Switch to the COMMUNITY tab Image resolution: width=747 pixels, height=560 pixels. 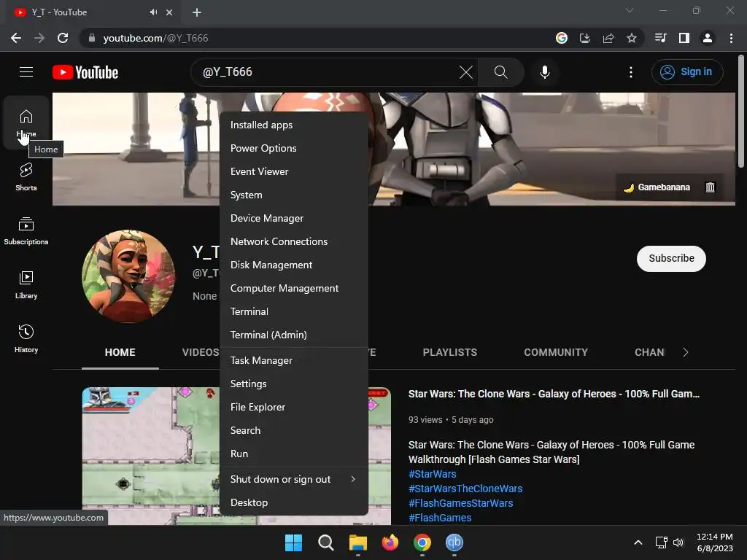(555, 352)
